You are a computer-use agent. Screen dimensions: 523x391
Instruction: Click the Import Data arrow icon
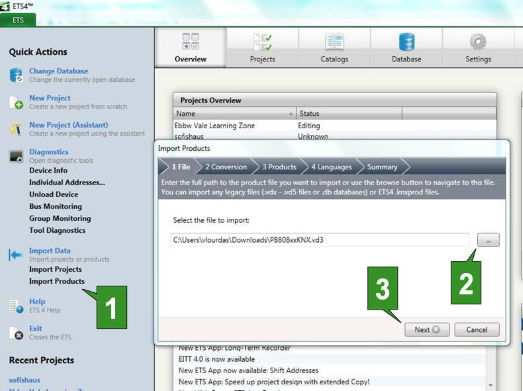(15, 255)
